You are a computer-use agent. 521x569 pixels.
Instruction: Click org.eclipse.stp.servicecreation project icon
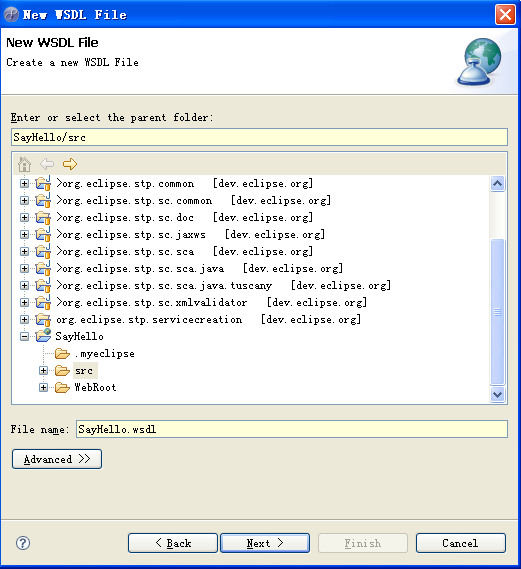(x=43, y=319)
